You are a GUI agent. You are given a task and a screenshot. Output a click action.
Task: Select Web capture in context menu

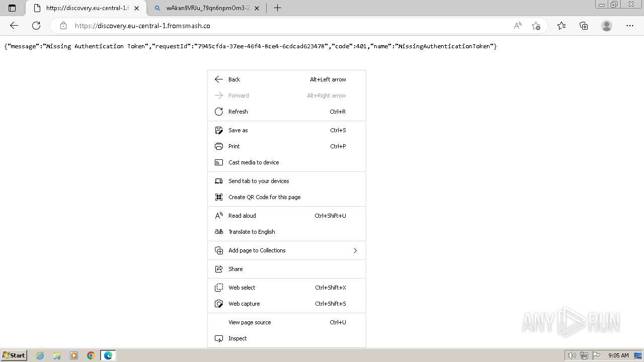click(x=287, y=304)
